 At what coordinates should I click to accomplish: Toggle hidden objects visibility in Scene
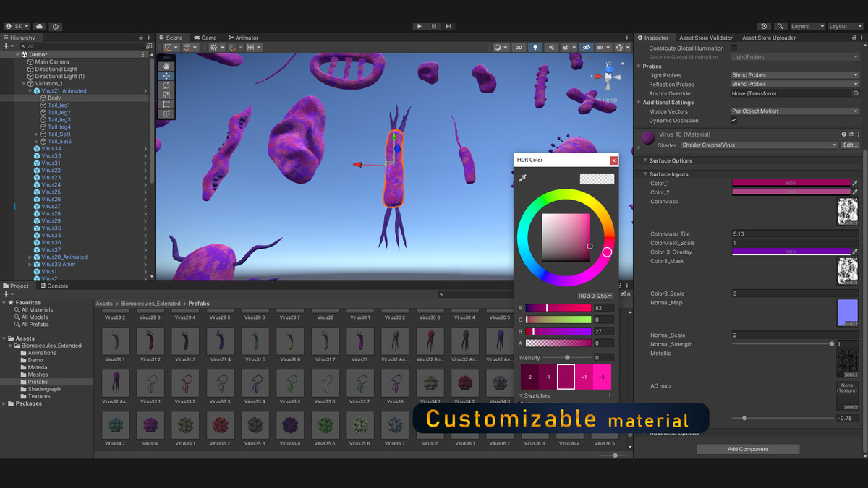pyautogui.click(x=587, y=48)
